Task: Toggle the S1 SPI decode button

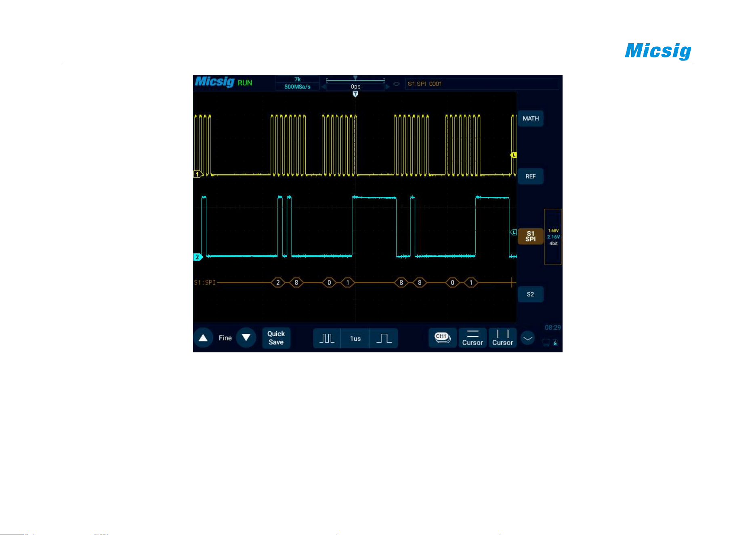Action: (531, 236)
